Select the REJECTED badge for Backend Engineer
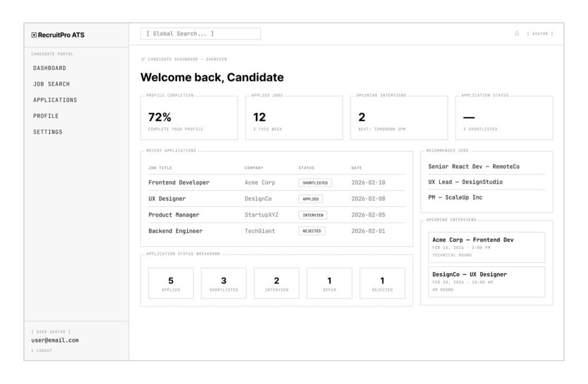Image resolution: width=588 pixels, height=384 pixels. pos(312,230)
